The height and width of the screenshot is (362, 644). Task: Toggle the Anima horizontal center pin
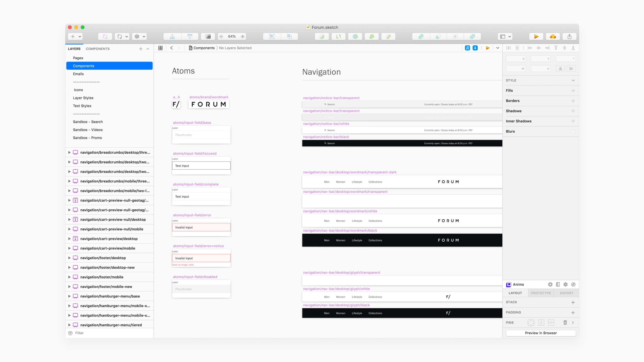pyautogui.click(x=551, y=322)
